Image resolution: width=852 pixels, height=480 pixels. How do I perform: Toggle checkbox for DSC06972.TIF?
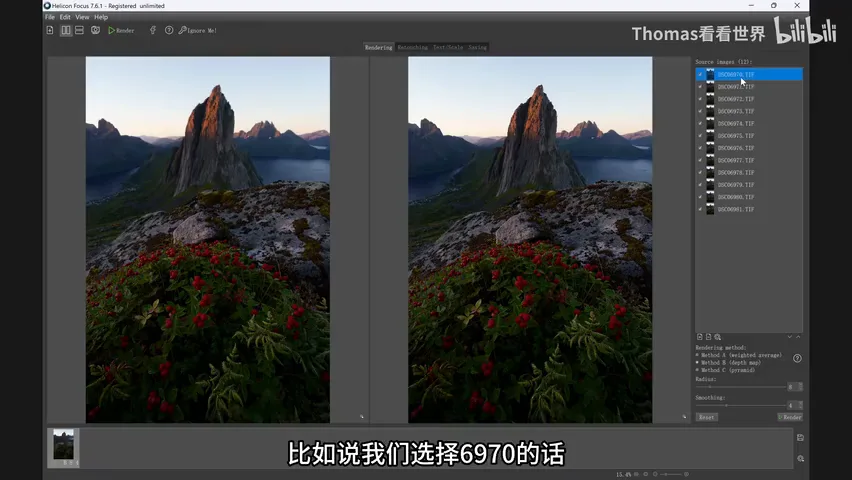tap(700, 99)
